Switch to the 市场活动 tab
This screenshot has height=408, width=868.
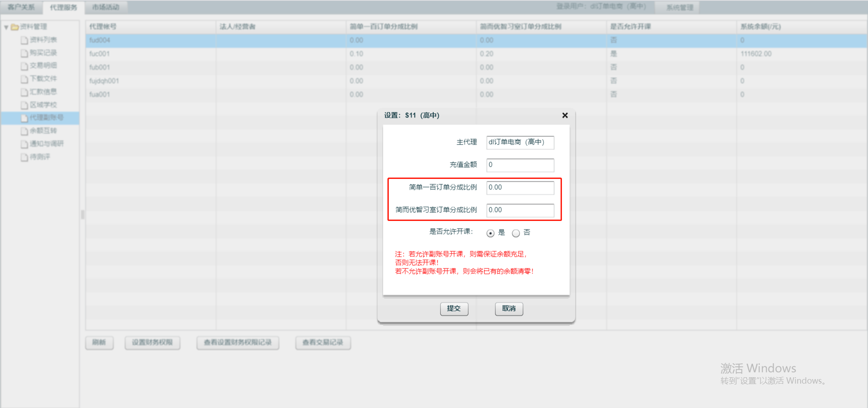(106, 7)
